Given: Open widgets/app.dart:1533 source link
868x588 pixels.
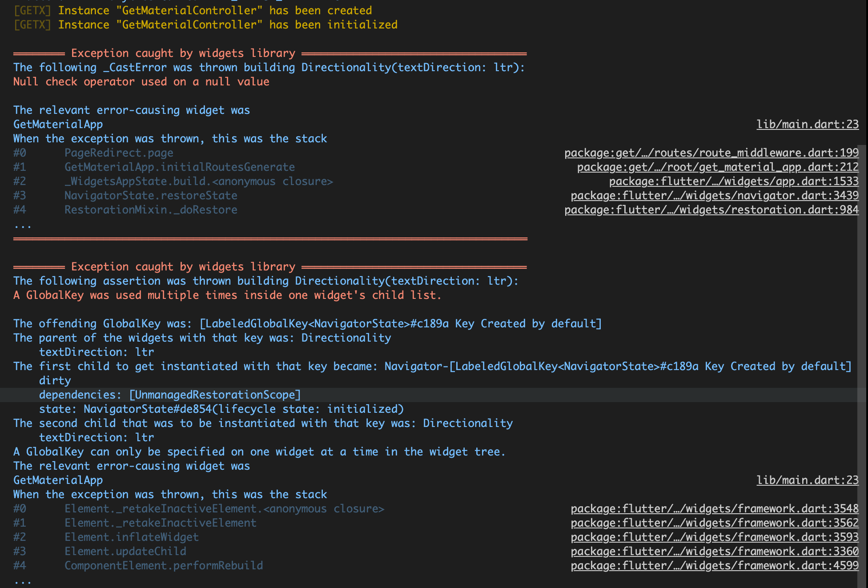Looking at the screenshot, I should click(x=733, y=181).
